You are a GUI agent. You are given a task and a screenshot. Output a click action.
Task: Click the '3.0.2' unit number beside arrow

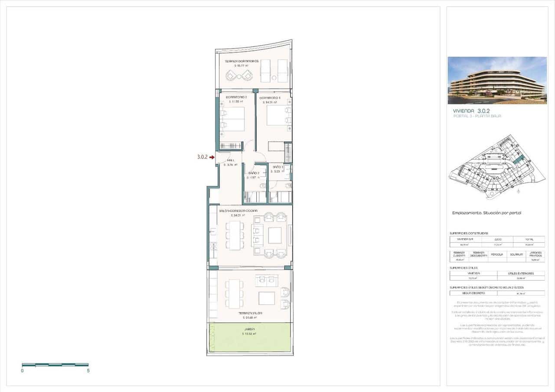202,158
